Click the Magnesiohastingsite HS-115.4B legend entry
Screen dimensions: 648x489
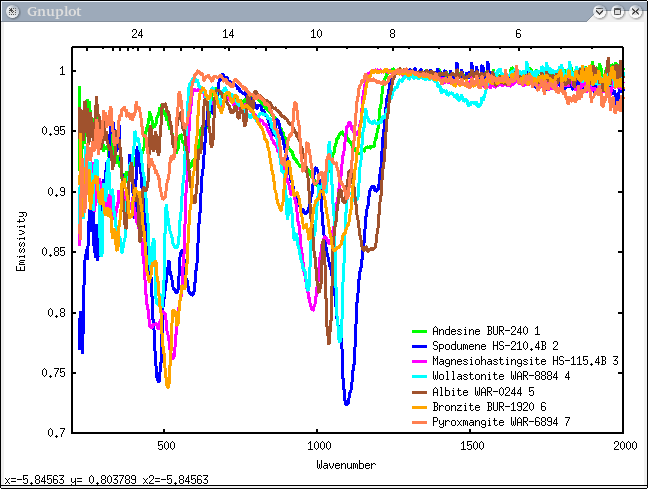[515, 361]
